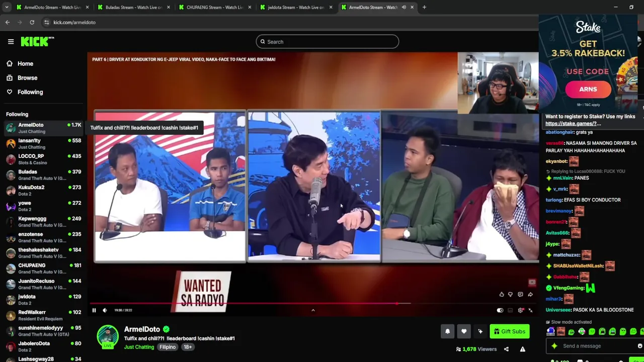Expand the browser tab search dropdown
Viewport: 644px width, 362px height.
click(x=7, y=8)
